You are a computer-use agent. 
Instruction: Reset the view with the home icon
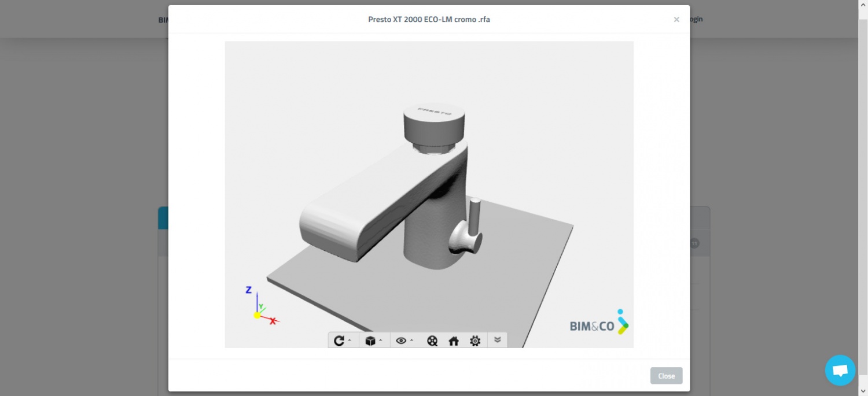click(454, 341)
